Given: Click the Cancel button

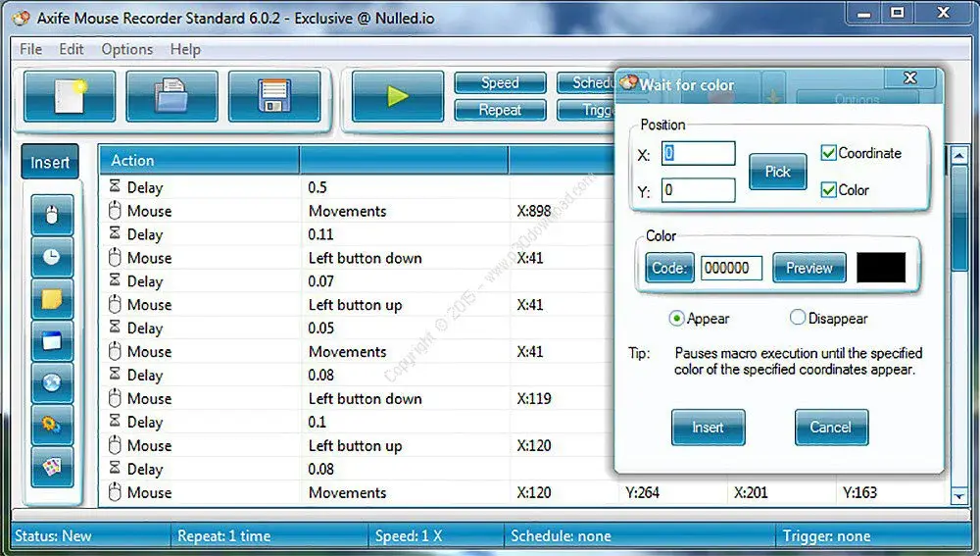Looking at the screenshot, I should click(x=831, y=428).
